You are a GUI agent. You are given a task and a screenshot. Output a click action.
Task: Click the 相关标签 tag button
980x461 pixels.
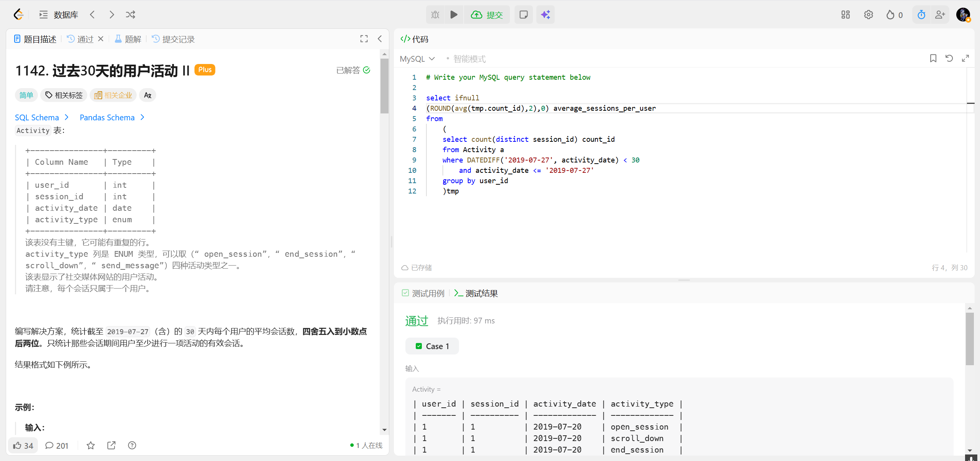click(64, 95)
